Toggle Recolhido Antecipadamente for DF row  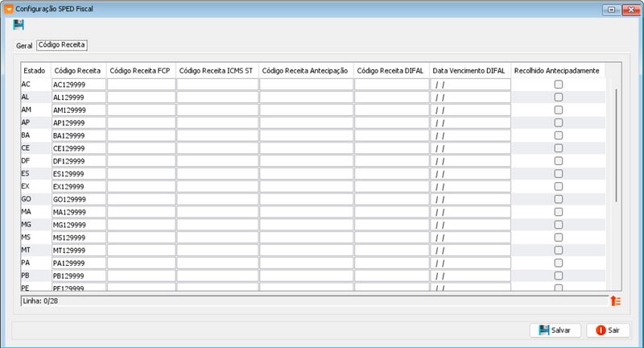coord(558,160)
